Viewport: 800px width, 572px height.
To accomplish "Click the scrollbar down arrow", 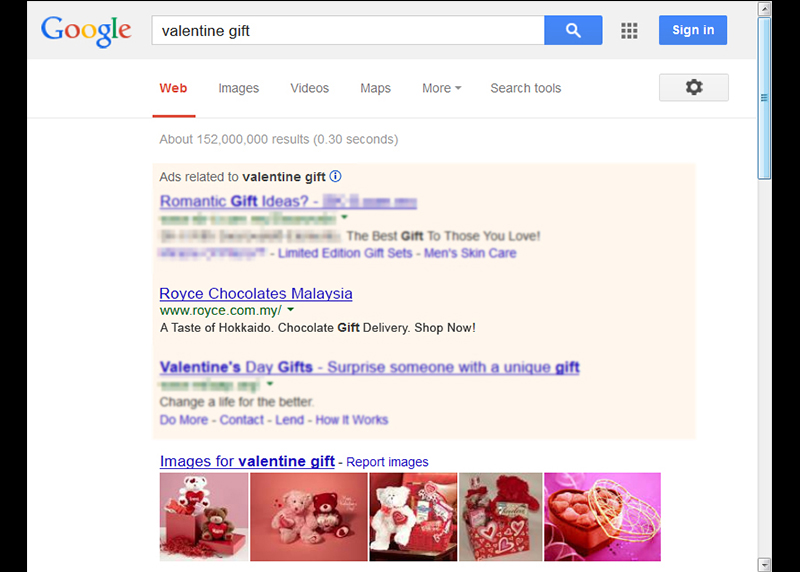I will (764, 564).
